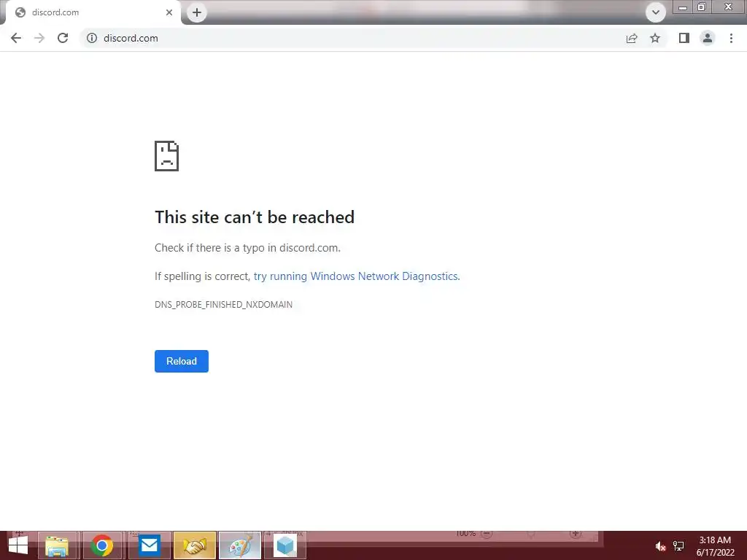This screenshot has width=747, height=560.
Task: Reload the page using the toolbar icon
Action: 63,38
